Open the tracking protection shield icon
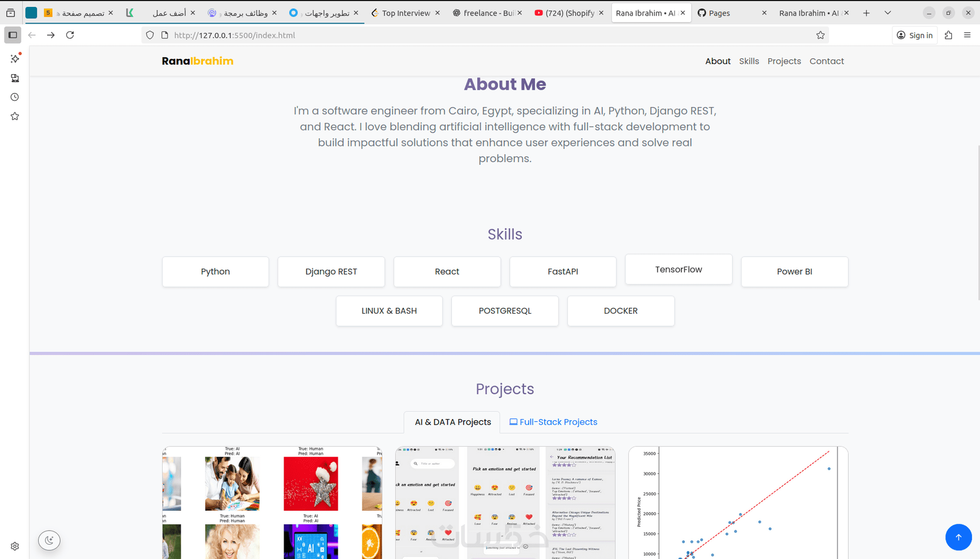The width and height of the screenshot is (980, 559). [150, 35]
